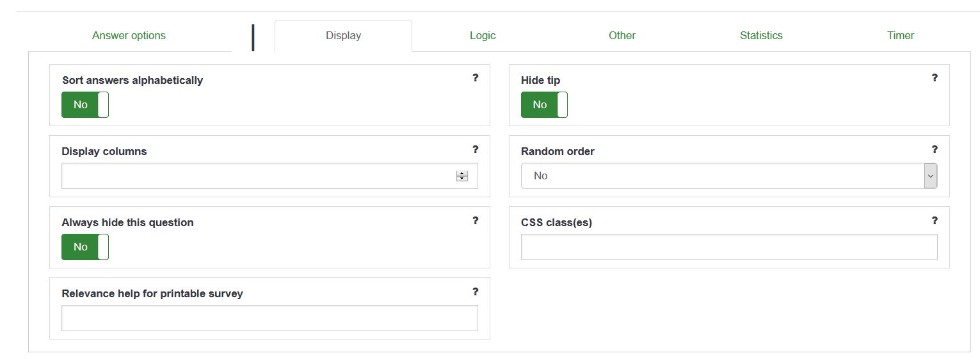This screenshot has height=360, width=980.
Task: Click the Relevance help for printable survey field
Action: click(x=269, y=318)
